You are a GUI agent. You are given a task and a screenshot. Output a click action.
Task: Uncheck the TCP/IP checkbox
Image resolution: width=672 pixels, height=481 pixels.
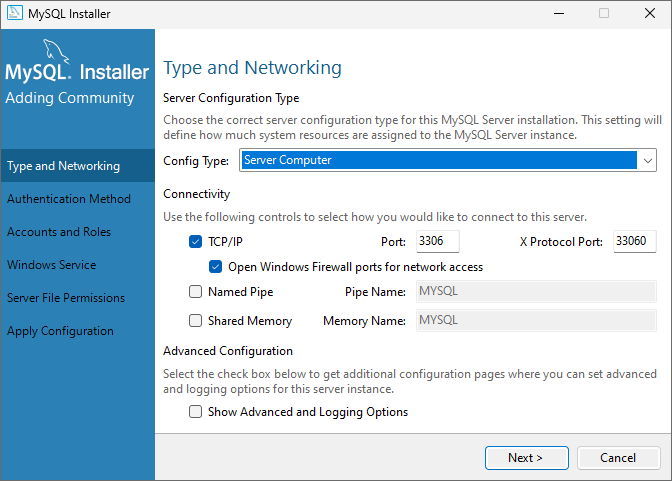[x=195, y=242]
